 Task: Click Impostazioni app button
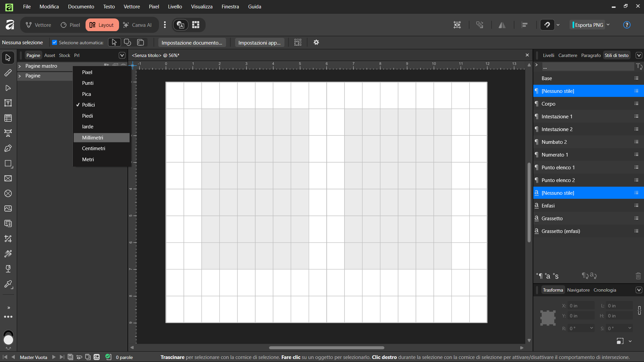pyautogui.click(x=259, y=43)
